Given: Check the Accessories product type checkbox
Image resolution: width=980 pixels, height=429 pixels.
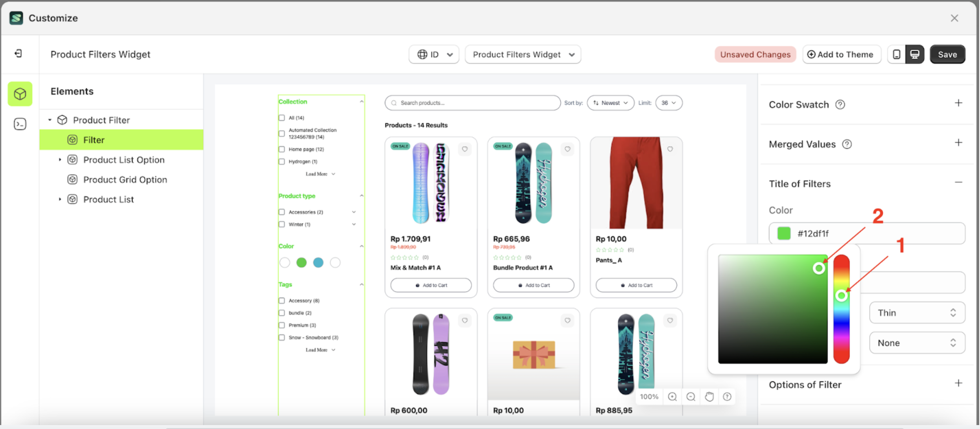Looking at the screenshot, I should 282,212.
